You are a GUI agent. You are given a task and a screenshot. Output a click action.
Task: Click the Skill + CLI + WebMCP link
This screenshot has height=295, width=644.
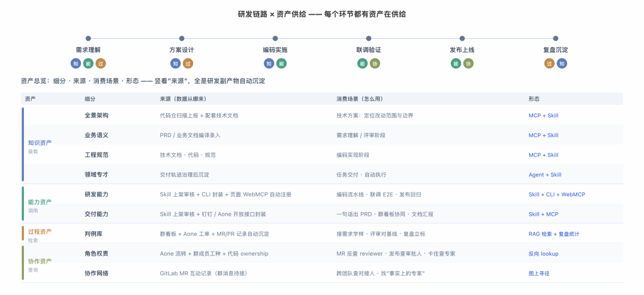pyautogui.click(x=557, y=194)
